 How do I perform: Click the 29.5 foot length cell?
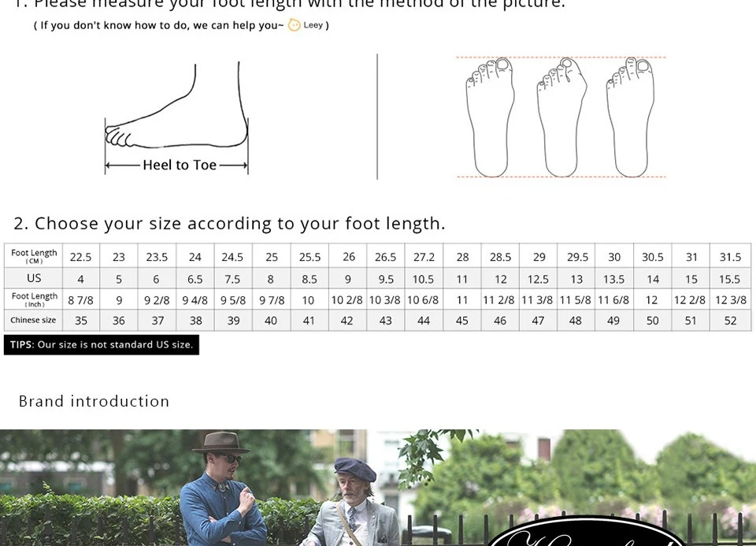pos(577,257)
